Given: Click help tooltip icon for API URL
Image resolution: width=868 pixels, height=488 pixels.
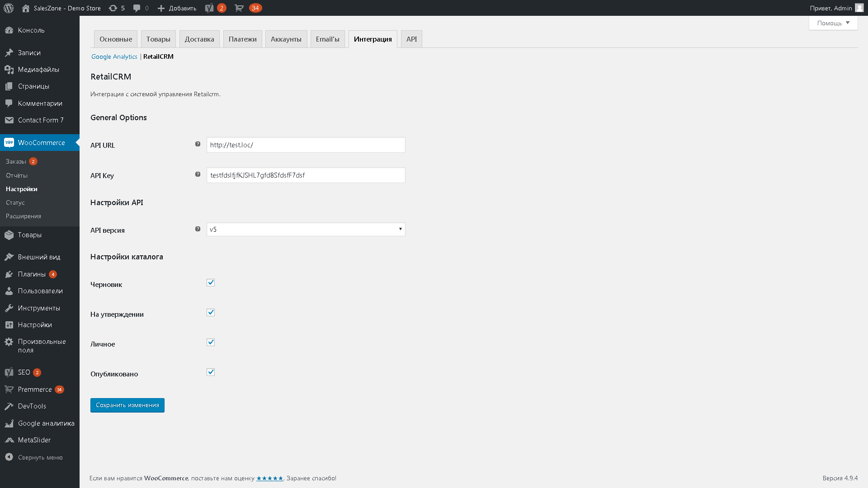Looking at the screenshot, I should pyautogui.click(x=198, y=144).
